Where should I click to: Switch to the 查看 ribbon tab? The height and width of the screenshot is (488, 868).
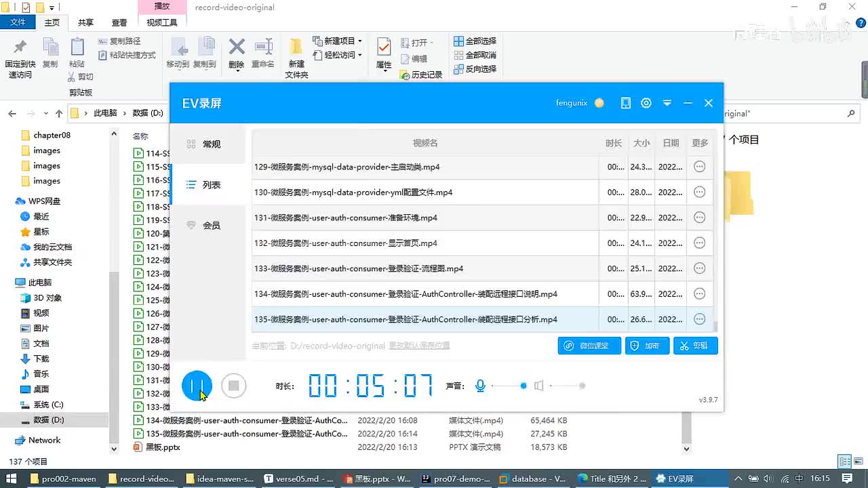pyautogui.click(x=119, y=22)
